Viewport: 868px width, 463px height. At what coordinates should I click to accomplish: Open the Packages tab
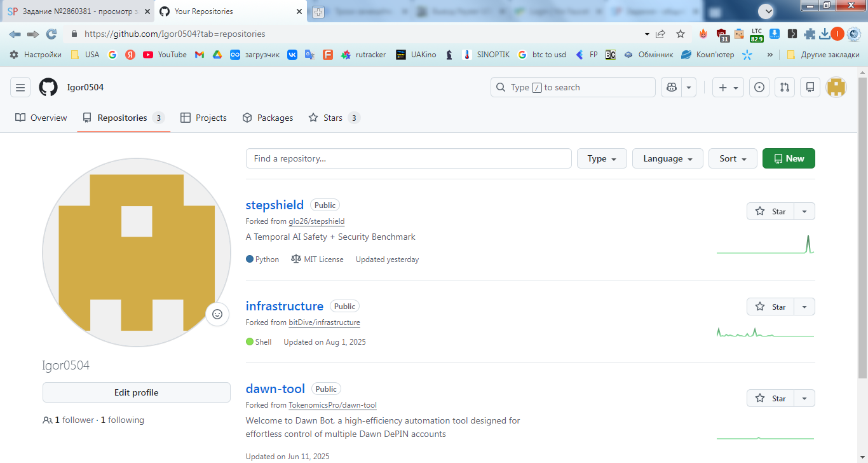pyautogui.click(x=268, y=118)
